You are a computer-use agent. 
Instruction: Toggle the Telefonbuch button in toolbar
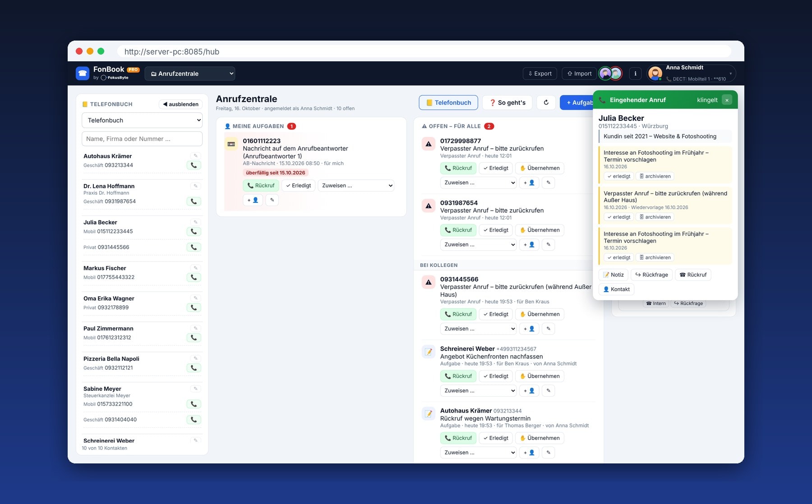[x=448, y=103]
